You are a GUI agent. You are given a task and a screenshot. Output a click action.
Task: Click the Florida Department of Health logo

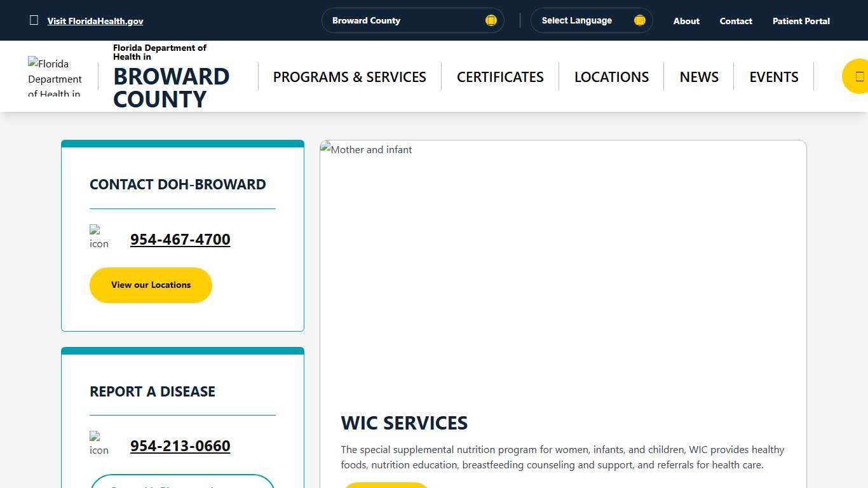click(55, 76)
